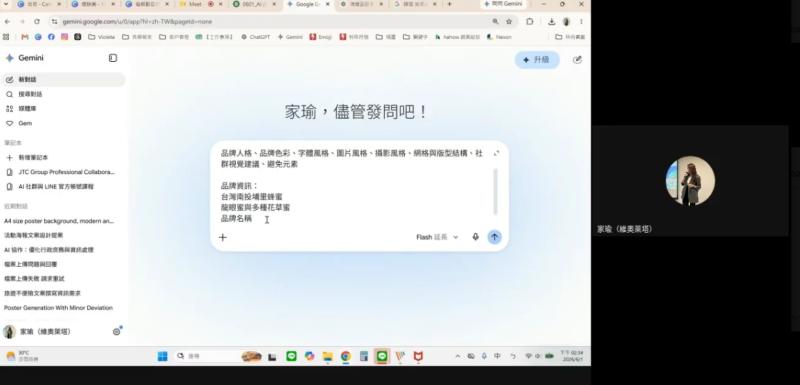
Task: Click the blue upgrade button
Action: coord(537,60)
